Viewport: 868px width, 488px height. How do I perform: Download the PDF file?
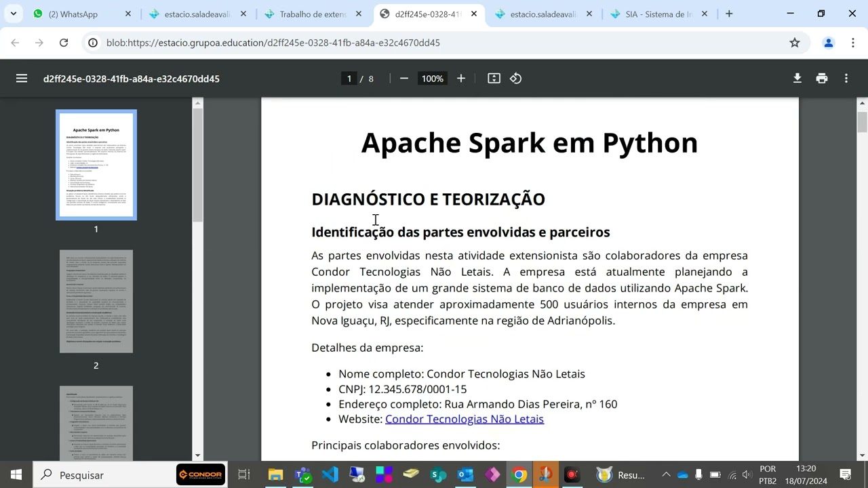tap(797, 79)
